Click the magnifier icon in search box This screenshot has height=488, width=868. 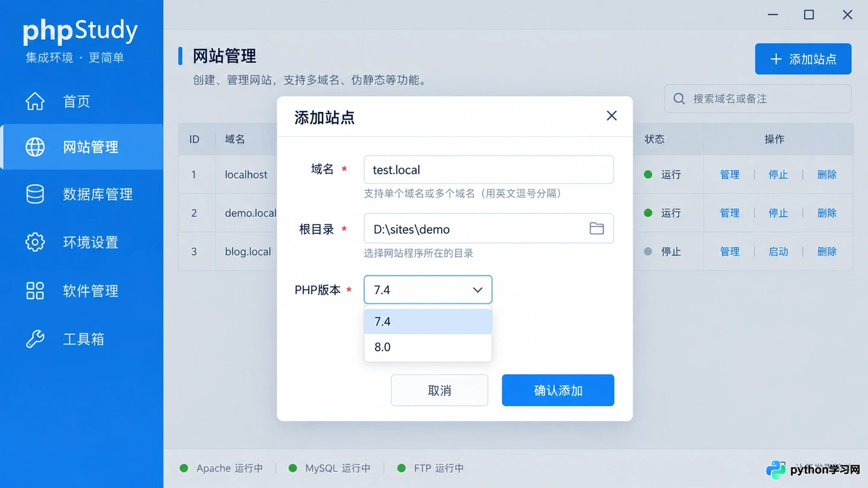[x=679, y=99]
